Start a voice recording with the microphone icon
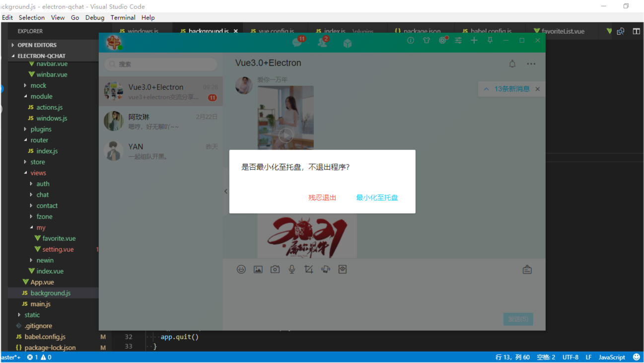This screenshot has height=363, width=644. point(291,269)
